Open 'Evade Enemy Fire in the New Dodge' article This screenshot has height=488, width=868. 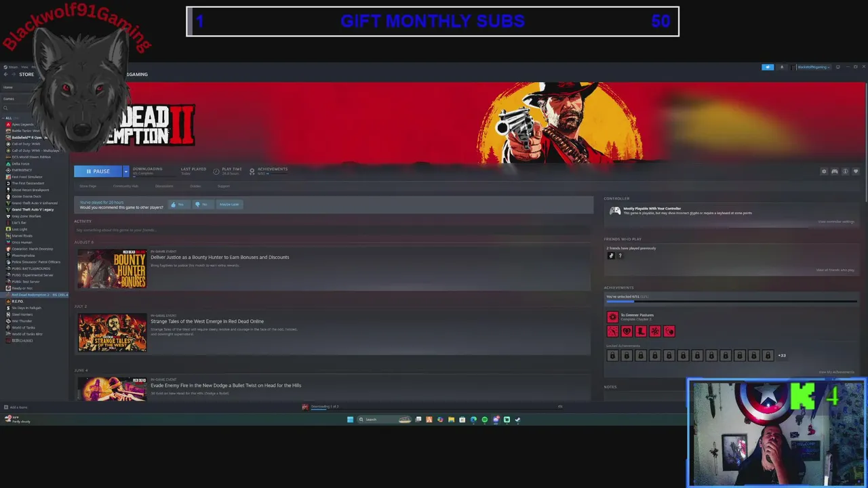coord(226,385)
